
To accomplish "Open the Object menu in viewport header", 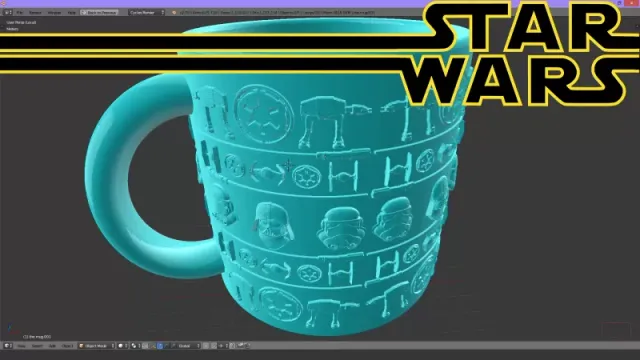I will (67, 346).
